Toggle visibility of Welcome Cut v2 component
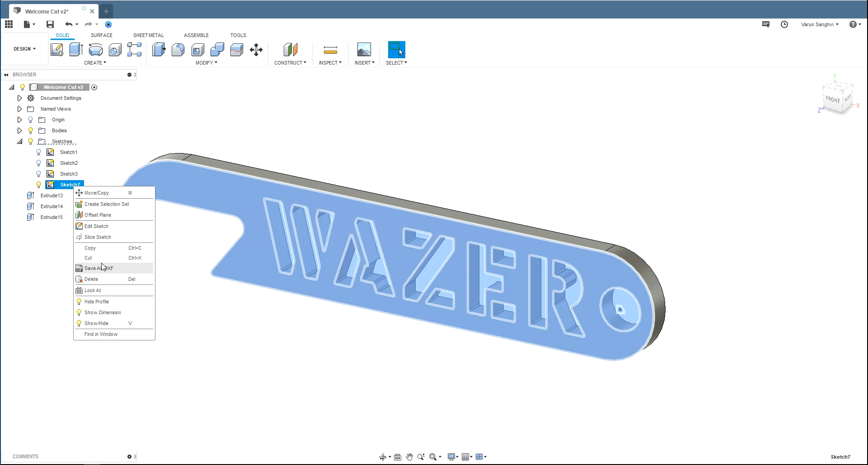 click(x=23, y=87)
